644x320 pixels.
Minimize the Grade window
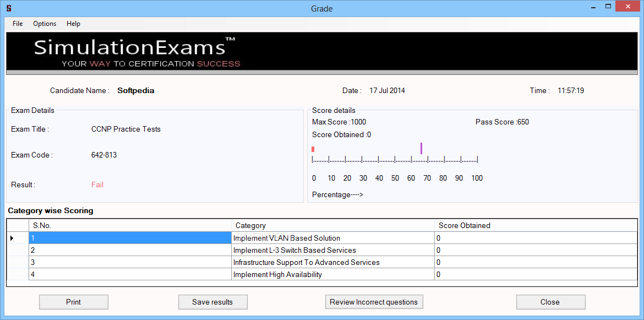coord(593,7)
